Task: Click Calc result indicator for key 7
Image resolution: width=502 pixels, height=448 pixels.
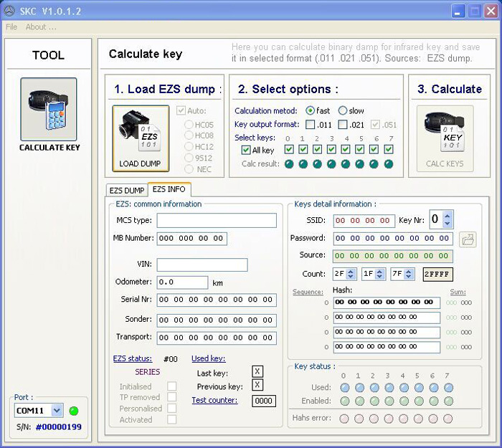Action: 389,164
